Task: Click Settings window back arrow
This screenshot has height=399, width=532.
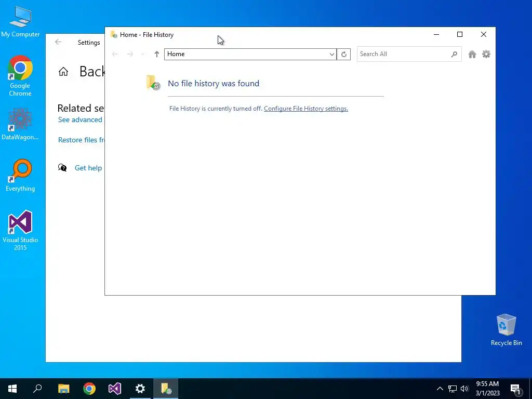Action: [x=58, y=42]
